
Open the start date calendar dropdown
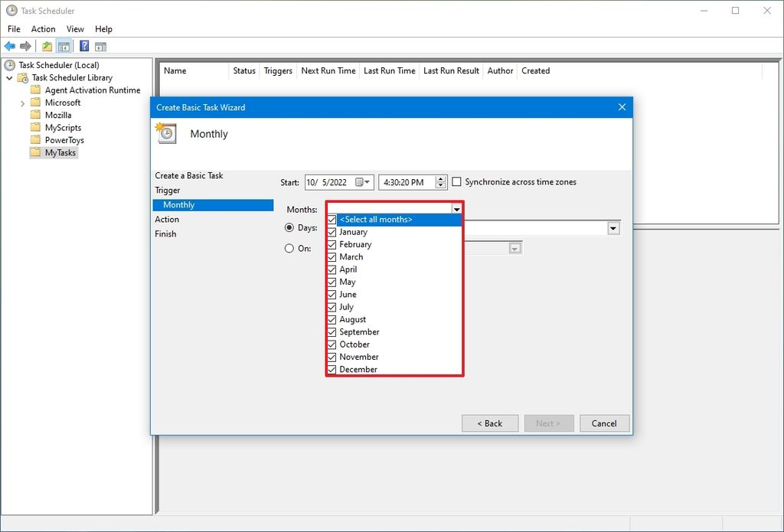pos(368,182)
